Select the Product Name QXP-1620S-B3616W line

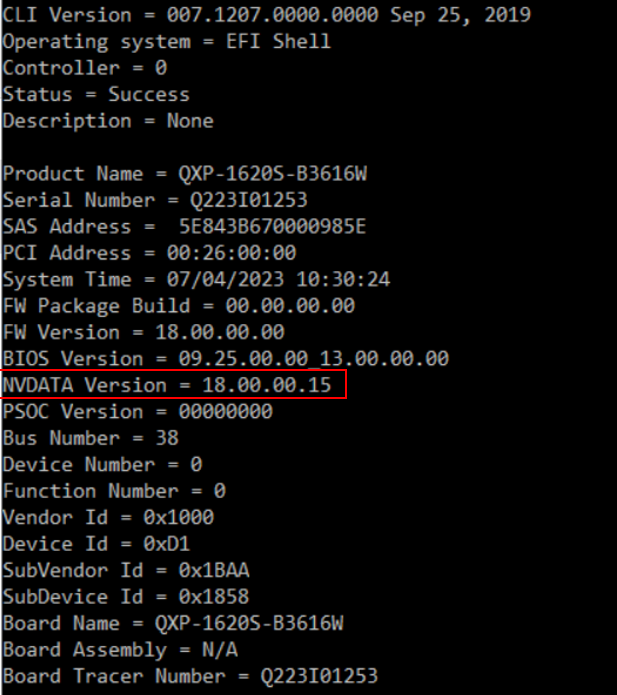(x=185, y=173)
